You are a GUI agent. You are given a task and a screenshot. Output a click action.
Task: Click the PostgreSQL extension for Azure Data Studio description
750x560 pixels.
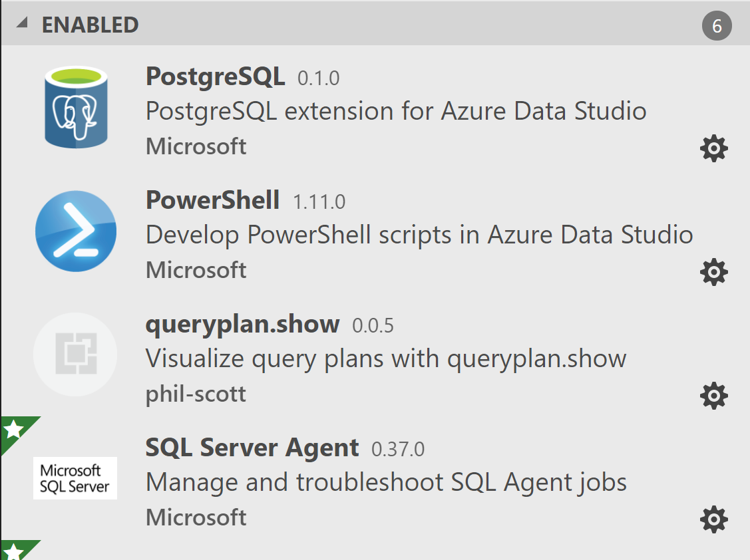tap(396, 111)
